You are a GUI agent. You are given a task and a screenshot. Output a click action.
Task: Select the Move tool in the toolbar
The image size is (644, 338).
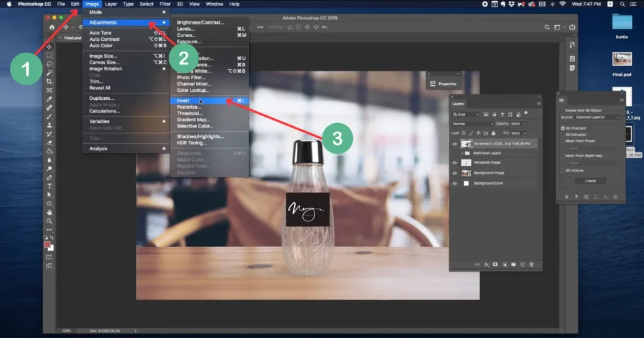point(49,46)
